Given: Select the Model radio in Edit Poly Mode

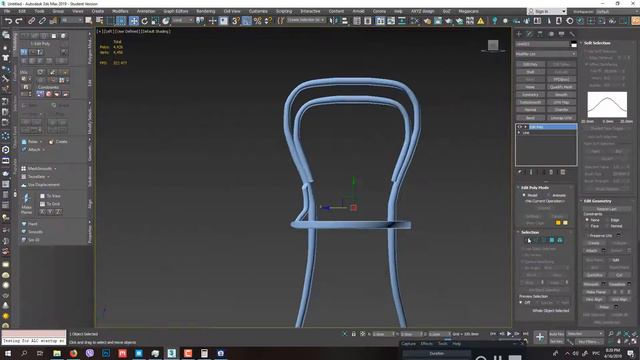Looking at the screenshot, I should click(x=530, y=195).
